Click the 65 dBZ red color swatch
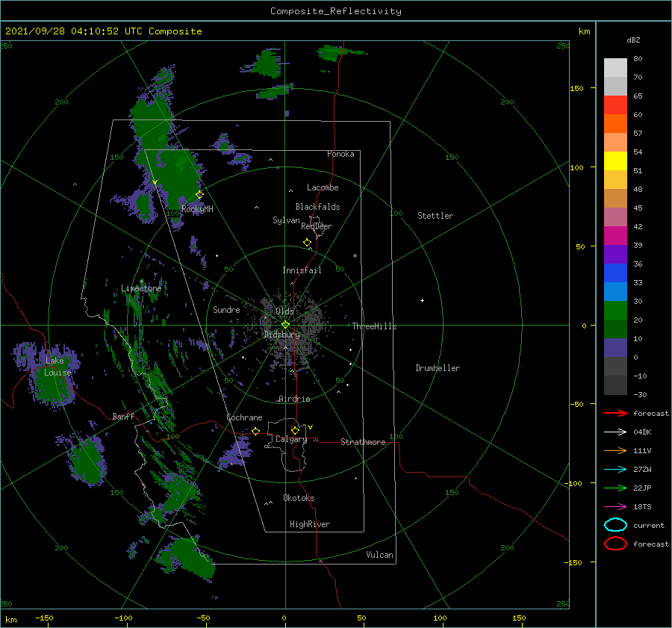Image resolution: width=672 pixels, height=628 pixels. click(x=615, y=105)
